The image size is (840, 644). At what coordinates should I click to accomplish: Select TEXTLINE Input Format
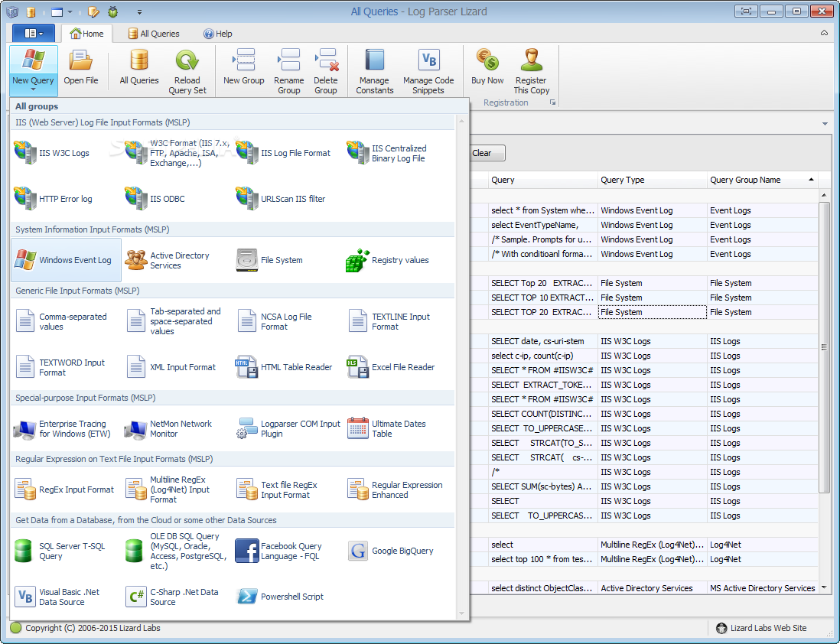[399, 321]
